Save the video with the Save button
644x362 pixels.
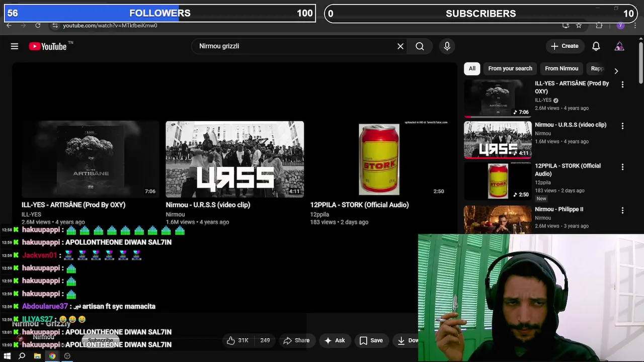pos(371,340)
